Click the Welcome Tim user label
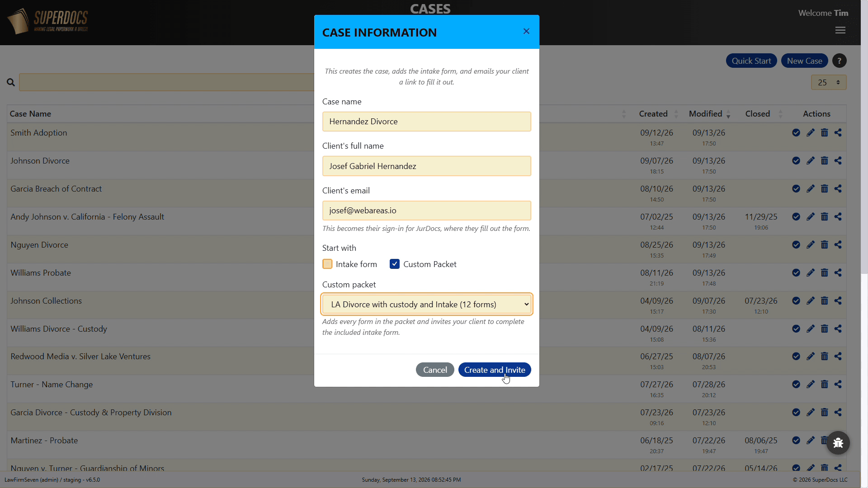The width and height of the screenshot is (868, 488). click(x=823, y=13)
